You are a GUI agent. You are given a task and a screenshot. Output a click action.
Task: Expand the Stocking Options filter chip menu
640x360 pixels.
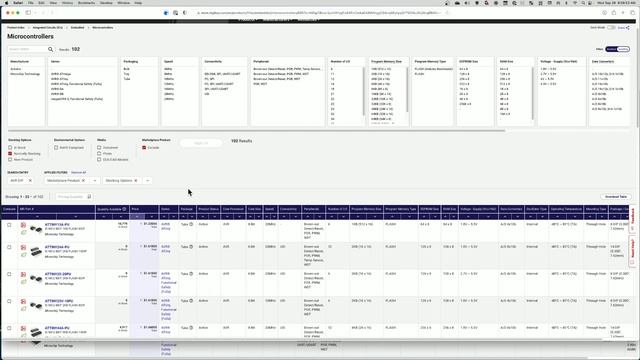pos(147,180)
